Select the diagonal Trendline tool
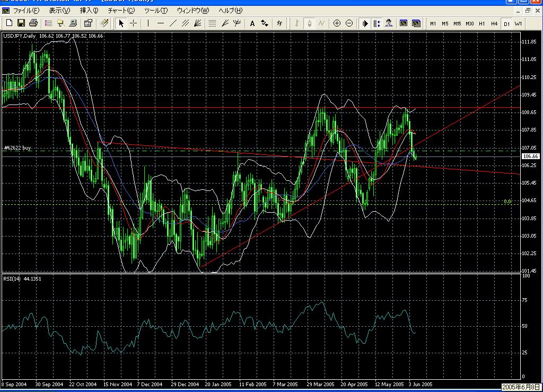 [x=173, y=23]
